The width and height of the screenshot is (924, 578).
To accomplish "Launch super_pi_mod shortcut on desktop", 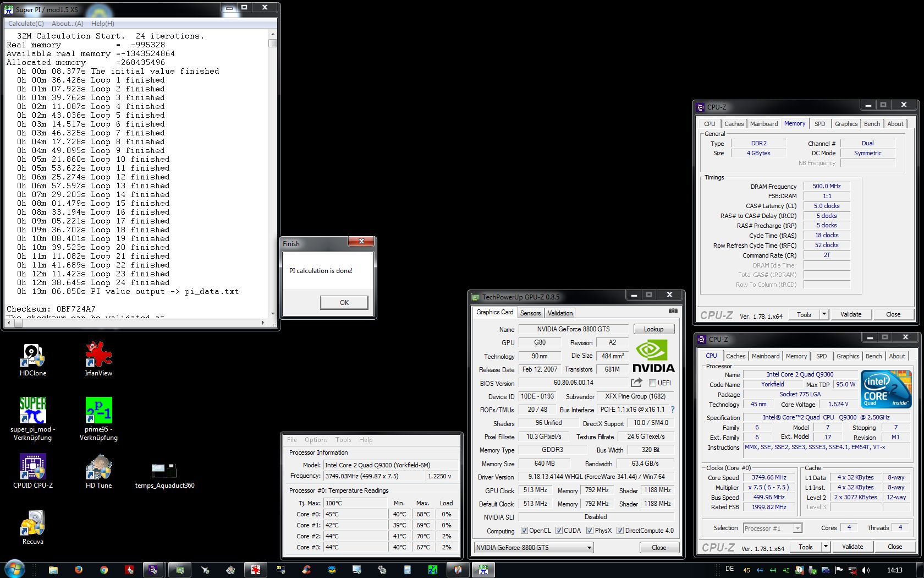I will point(32,419).
